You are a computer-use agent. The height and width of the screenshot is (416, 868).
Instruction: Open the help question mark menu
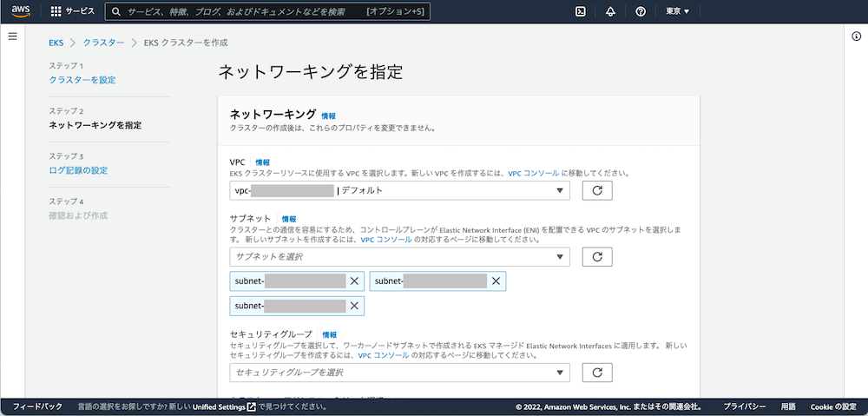click(x=641, y=11)
